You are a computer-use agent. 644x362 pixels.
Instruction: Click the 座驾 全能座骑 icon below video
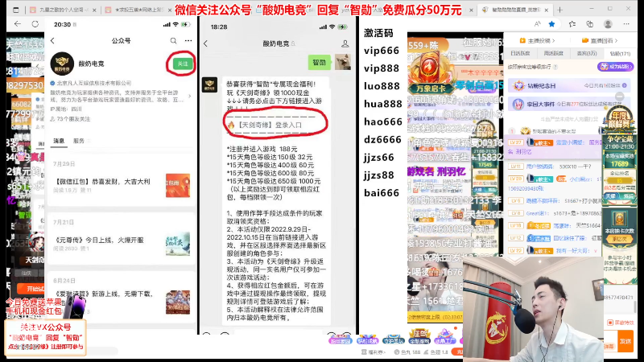tap(419, 337)
